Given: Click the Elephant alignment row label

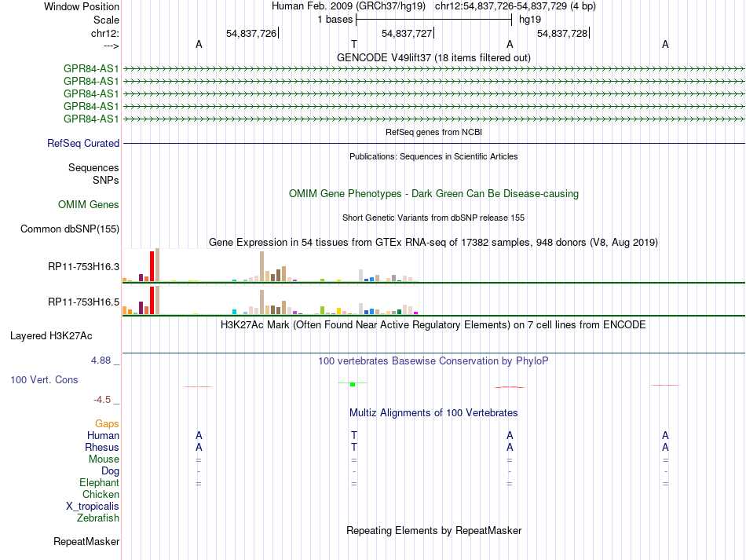Looking at the screenshot, I should click(100, 482).
